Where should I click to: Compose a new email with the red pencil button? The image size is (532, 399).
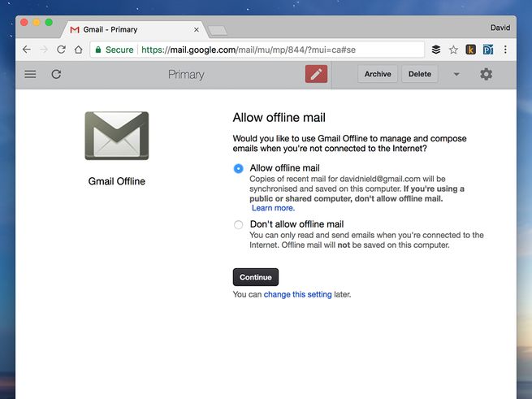click(316, 74)
